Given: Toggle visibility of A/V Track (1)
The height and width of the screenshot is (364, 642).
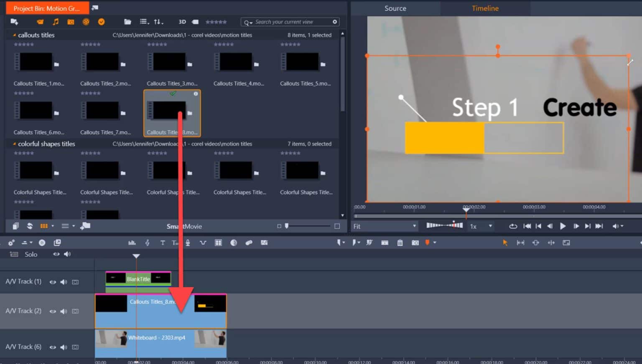Looking at the screenshot, I should point(53,282).
